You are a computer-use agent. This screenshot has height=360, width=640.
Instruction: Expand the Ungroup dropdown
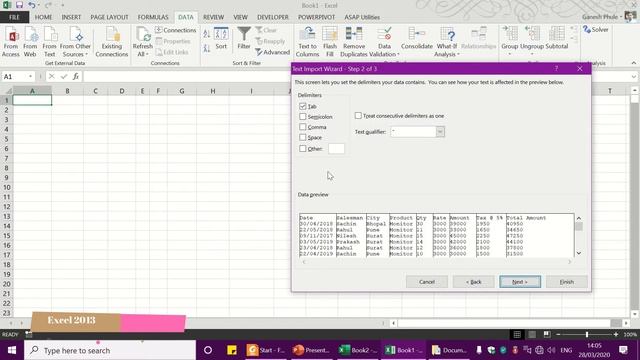pyautogui.click(x=532, y=55)
